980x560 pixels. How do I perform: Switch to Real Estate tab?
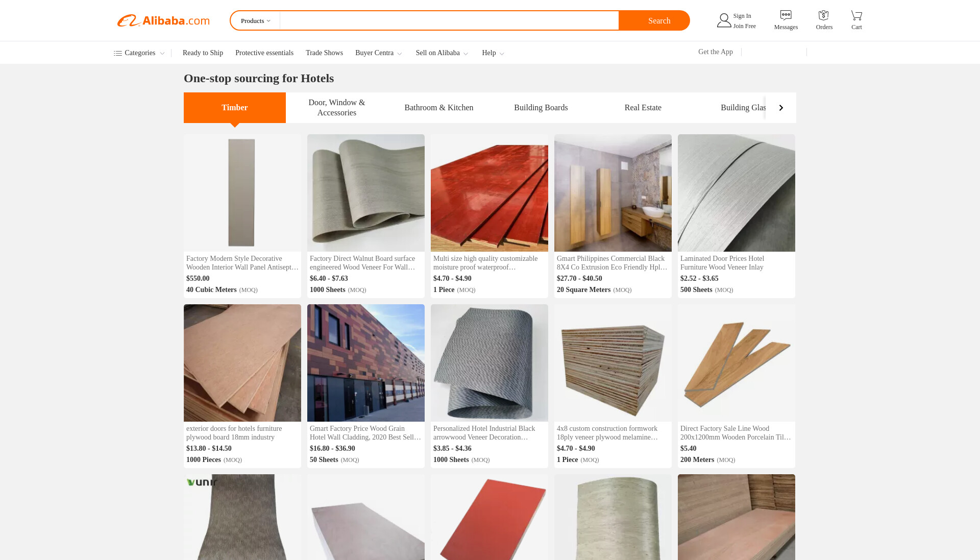coord(643,108)
